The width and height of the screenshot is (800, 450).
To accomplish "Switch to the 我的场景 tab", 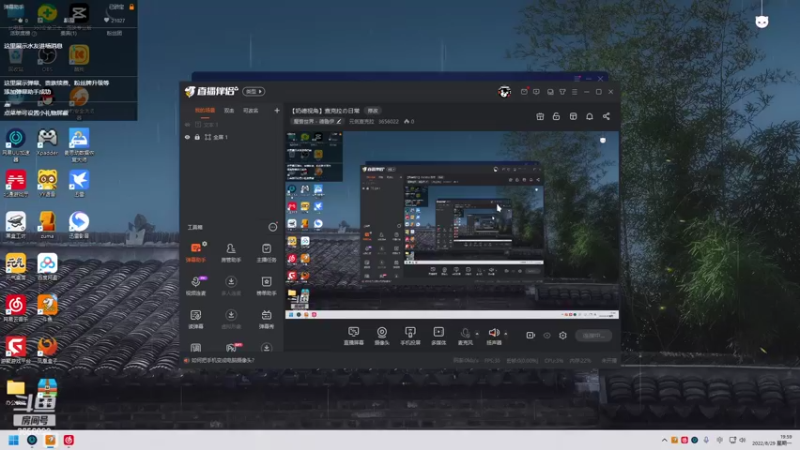I will 205,110.
